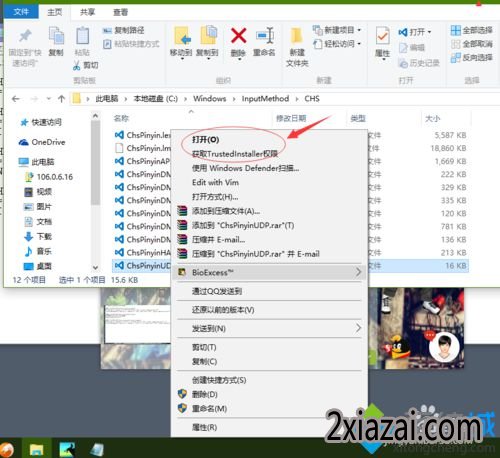
Task: Sort by the Name column header
Action: (x=121, y=118)
